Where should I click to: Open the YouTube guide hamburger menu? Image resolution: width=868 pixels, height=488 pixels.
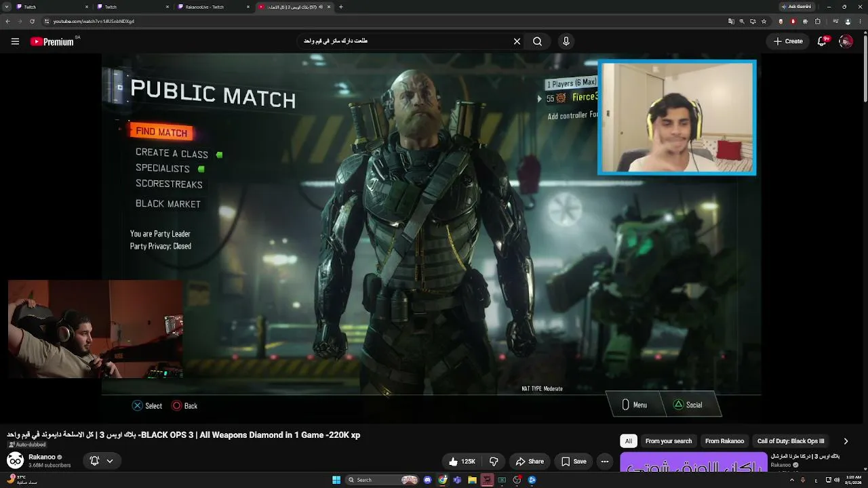15,41
